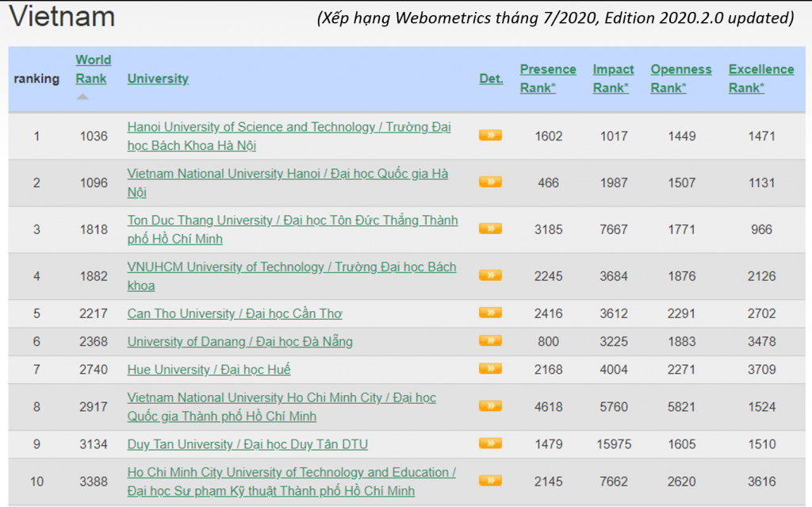Image resolution: width=812 pixels, height=507 pixels.
Task: Select world rank value 2368
Action: click(94, 342)
